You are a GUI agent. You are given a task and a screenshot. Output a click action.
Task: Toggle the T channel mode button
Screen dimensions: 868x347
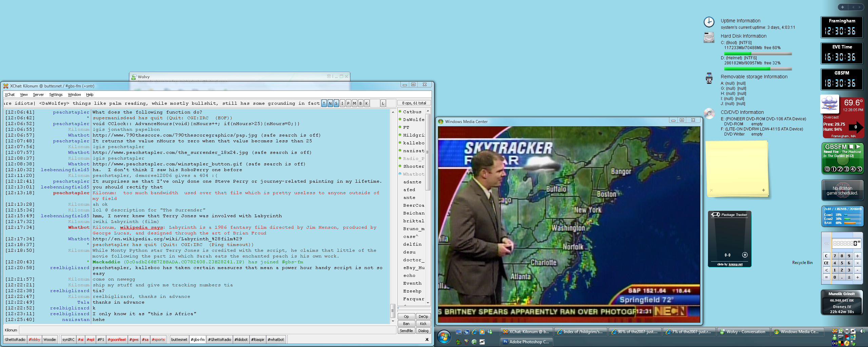coord(324,103)
